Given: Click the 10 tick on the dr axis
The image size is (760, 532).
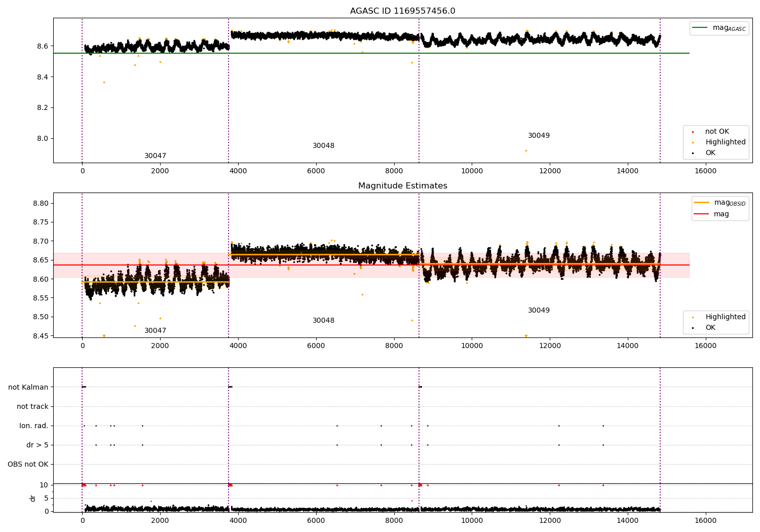Looking at the screenshot, I should 44,485.
